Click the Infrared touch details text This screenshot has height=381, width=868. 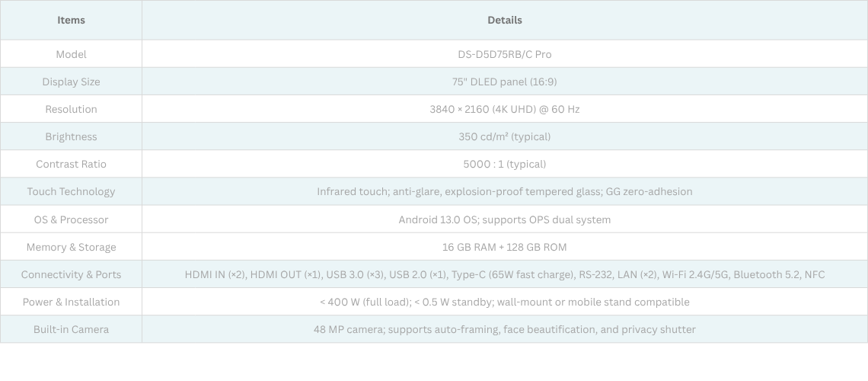click(x=504, y=191)
